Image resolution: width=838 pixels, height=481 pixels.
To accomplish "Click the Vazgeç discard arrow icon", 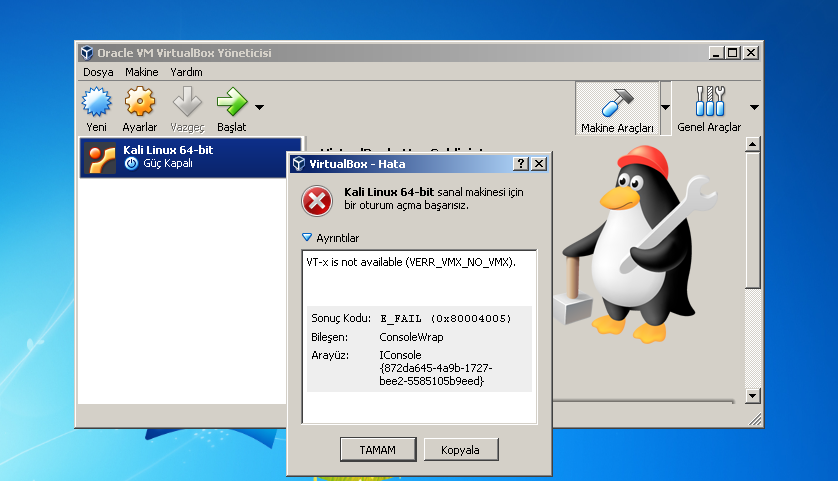I will 187,102.
